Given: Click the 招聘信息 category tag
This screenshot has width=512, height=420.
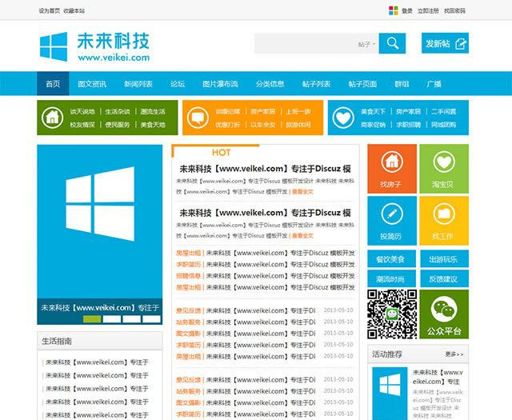Looking at the screenshot, I should click(x=188, y=276).
